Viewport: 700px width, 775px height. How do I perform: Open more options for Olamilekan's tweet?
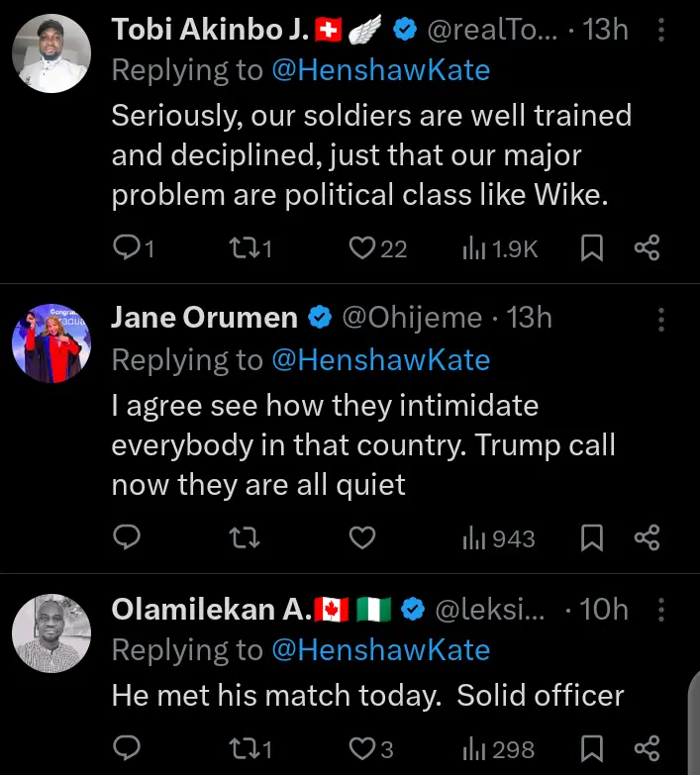pyautogui.click(x=661, y=610)
